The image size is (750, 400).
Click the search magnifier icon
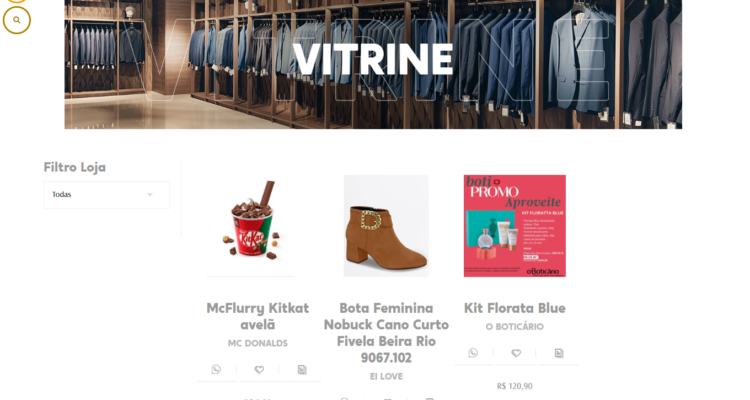pyautogui.click(x=17, y=20)
